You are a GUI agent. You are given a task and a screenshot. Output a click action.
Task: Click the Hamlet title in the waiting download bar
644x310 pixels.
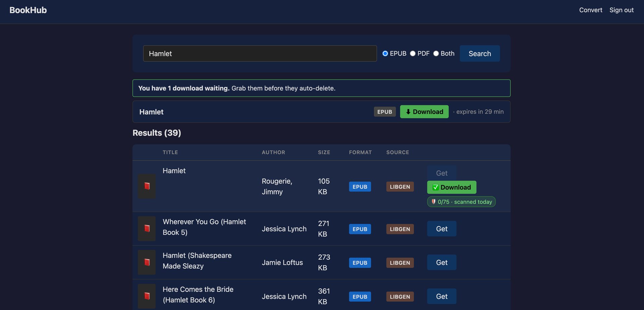(x=151, y=112)
